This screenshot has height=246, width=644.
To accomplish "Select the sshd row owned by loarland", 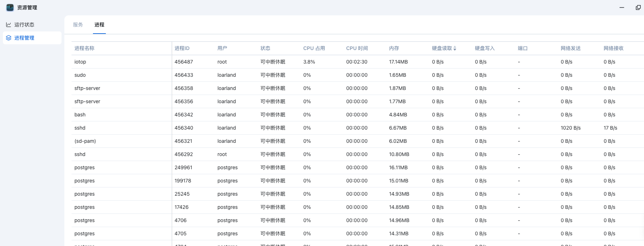I will [358, 128].
